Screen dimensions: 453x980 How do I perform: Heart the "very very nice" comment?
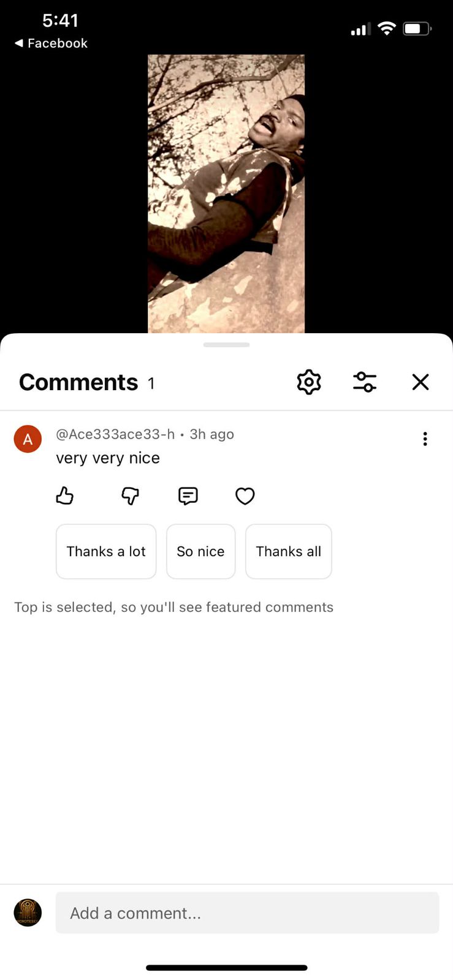[245, 496]
